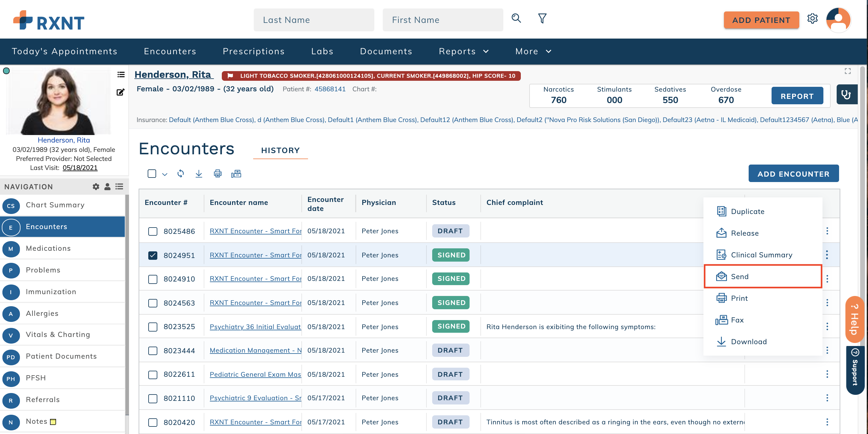Open settings gear in top header

tap(812, 18)
